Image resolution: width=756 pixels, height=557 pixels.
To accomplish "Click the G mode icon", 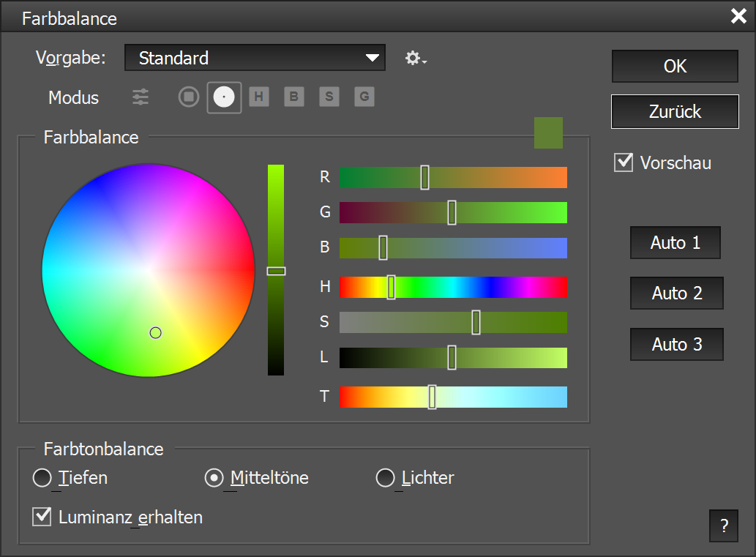I will coord(364,97).
